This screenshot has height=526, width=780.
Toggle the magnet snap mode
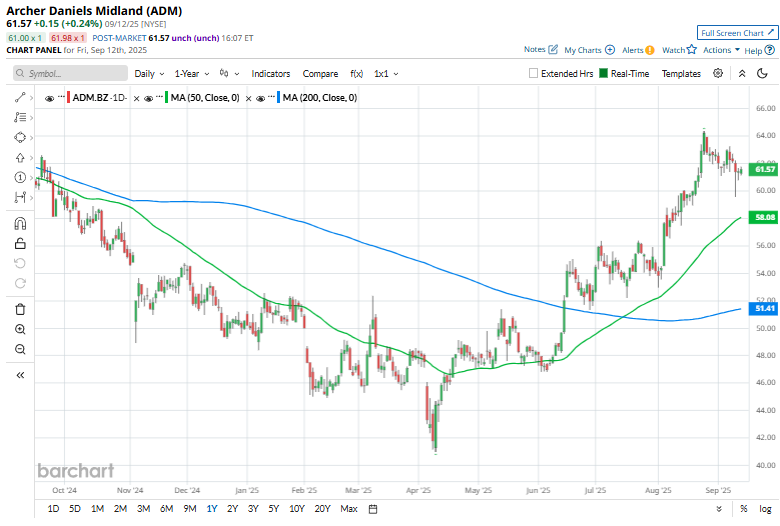click(x=20, y=223)
